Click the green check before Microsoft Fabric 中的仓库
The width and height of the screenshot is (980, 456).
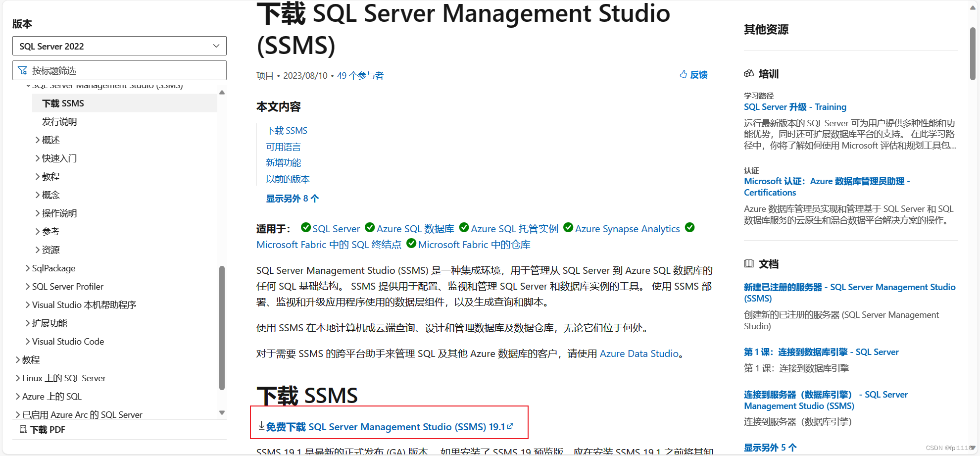pos(411,243)
